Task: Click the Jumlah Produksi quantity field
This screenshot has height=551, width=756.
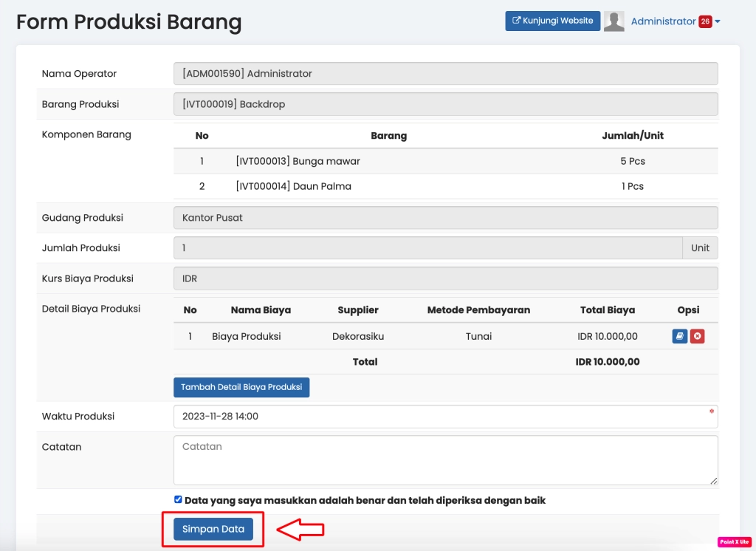Action: pyautogui.click(x=427, y=248)
